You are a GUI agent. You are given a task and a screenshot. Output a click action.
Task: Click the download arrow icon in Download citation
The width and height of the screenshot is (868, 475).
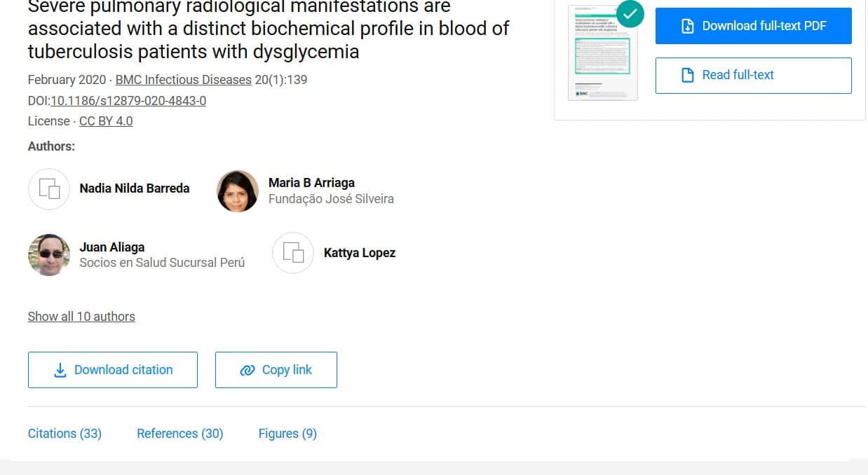60,370
